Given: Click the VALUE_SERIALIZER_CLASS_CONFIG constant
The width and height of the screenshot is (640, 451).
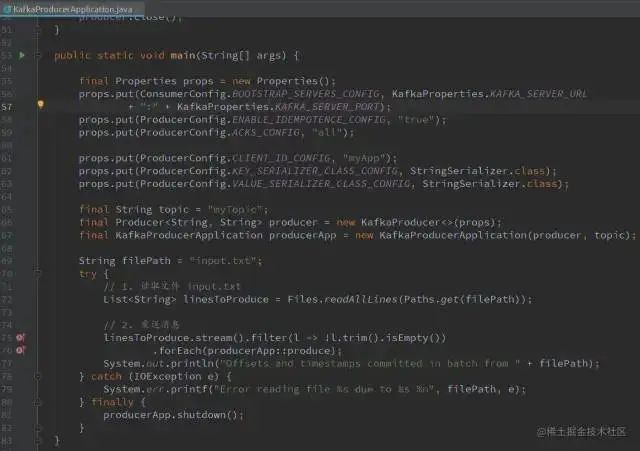Looking at the screenshot, I should [321, 184].
